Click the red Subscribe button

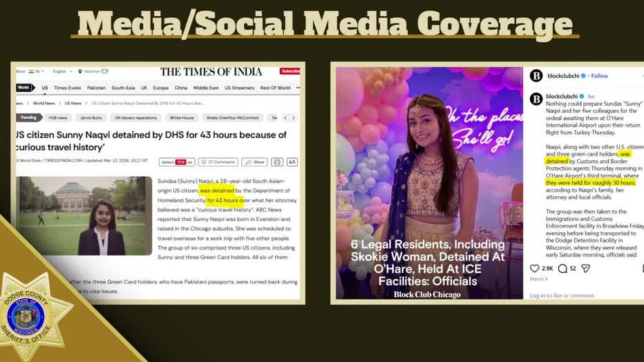point(290,71)
